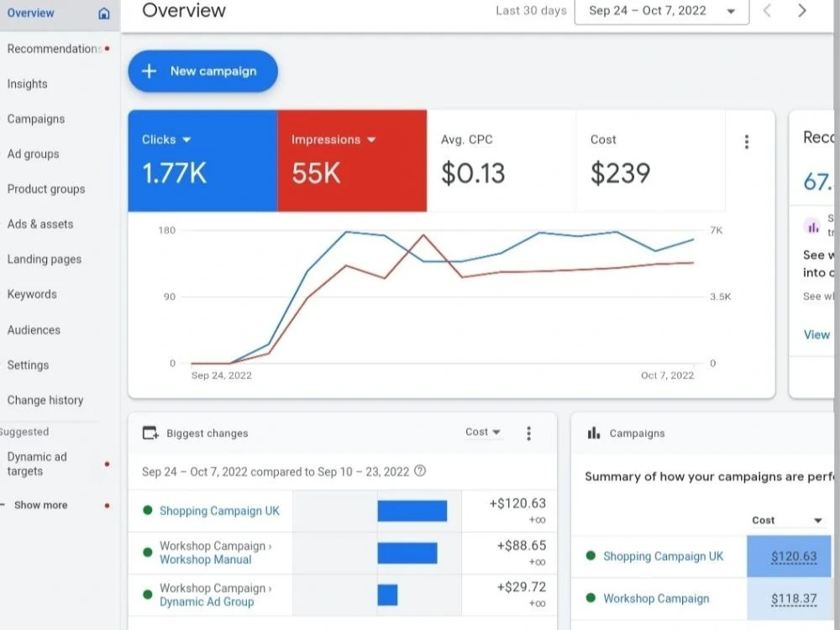Click the Campaigns card bar chart icon
The width and height of the screenshot is (840, 630).
pyautogui.click(x=594, y=433)
